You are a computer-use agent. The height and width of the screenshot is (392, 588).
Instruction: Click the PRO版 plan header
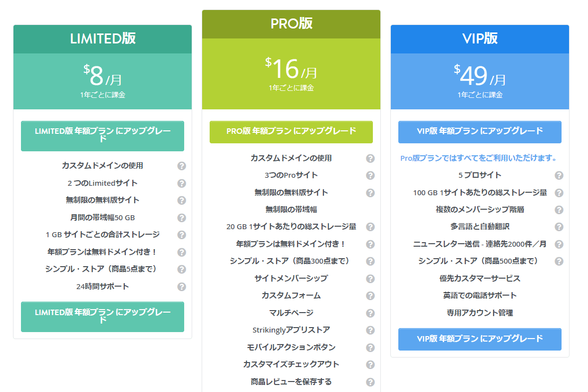[x=291, y=23]
